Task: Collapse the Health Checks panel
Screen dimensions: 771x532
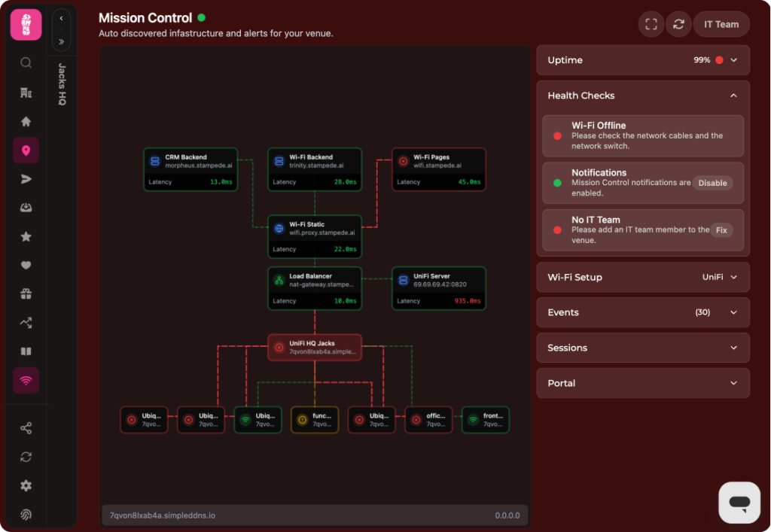Action: coord(643,96)
